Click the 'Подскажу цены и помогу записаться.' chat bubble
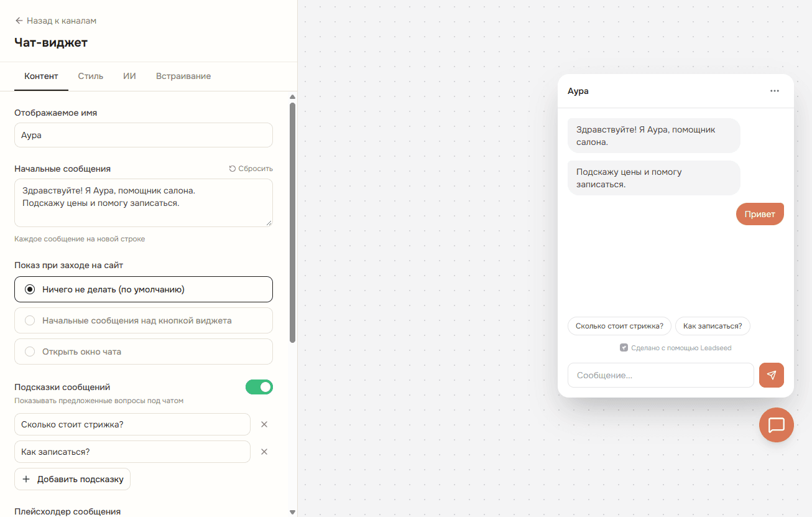The width and height of the screenshot is (812, 517). (x=654, y=178)
